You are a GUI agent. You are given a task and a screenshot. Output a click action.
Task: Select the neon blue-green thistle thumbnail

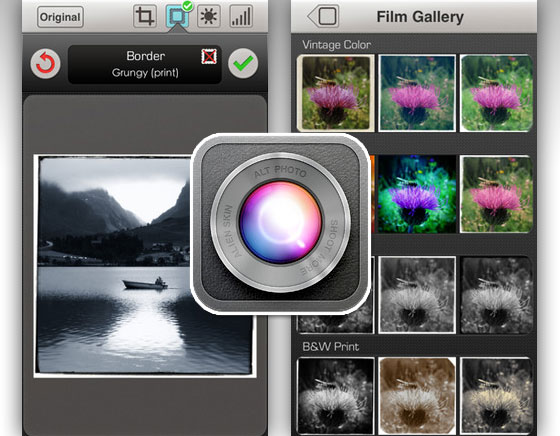417,194
